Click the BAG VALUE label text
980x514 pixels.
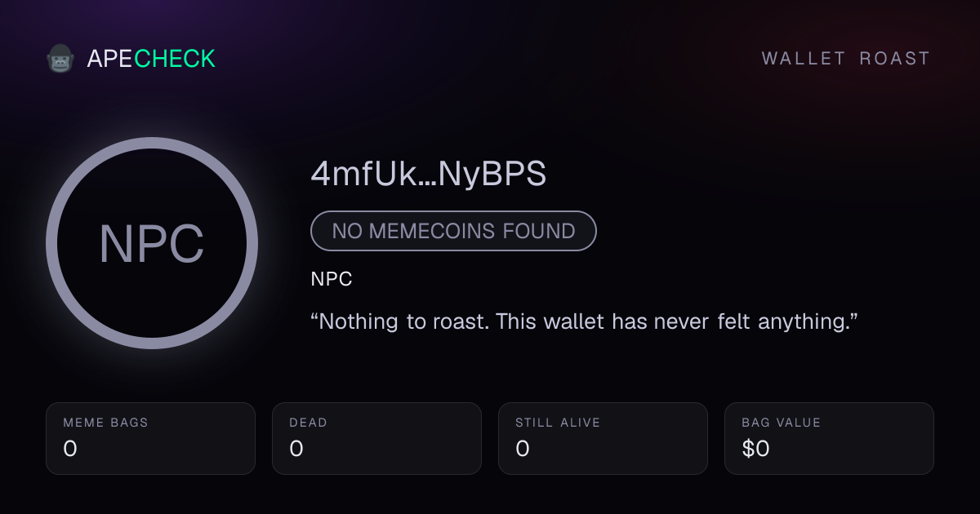781,423
